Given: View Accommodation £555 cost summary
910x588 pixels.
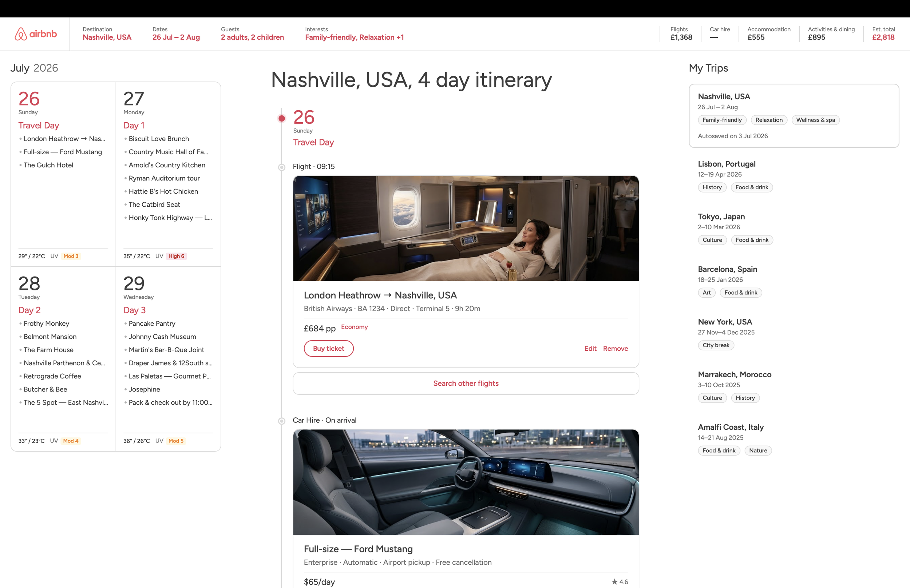Looking at the screenshot, I should pyautogui.click(x=769, y=33).
